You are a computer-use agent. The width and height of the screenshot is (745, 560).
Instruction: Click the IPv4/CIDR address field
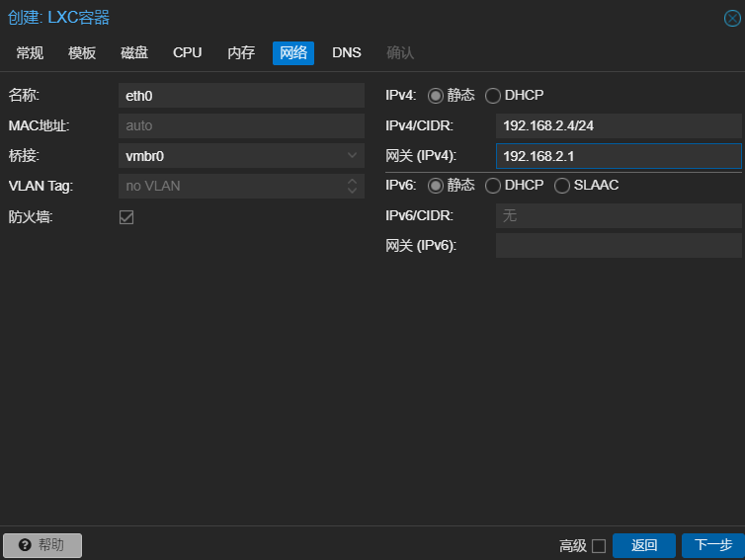(618, 126)
